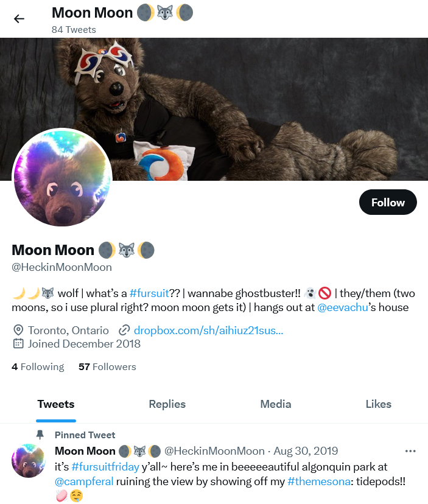
Task: Go back using the left arrow icon
Action: coord(19,19)
